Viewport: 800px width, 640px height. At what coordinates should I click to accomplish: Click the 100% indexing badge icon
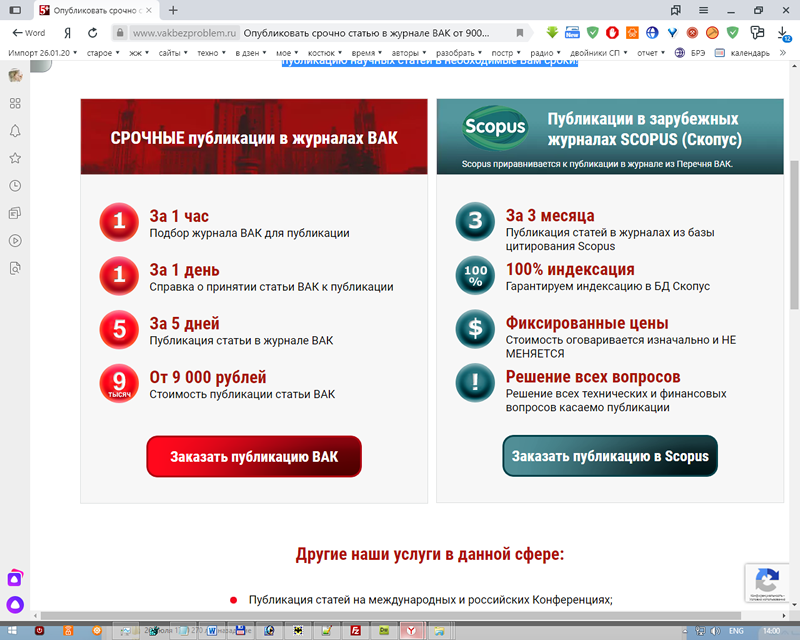click(474, 275)
